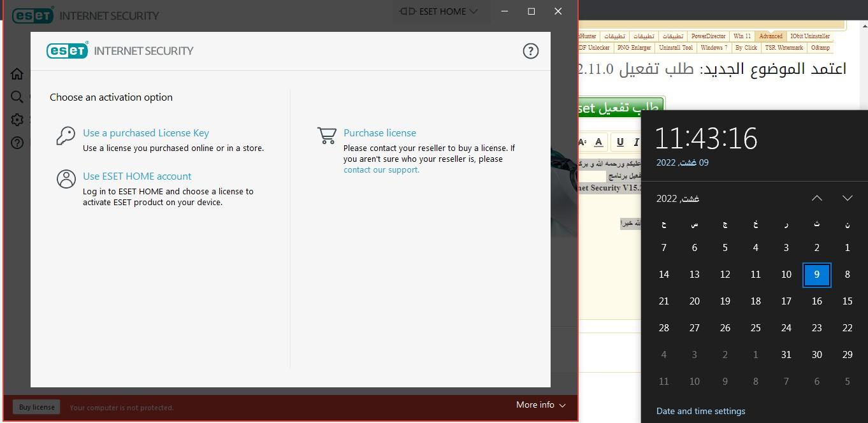Select day 19 in the calendar

(x=725, y=301)
